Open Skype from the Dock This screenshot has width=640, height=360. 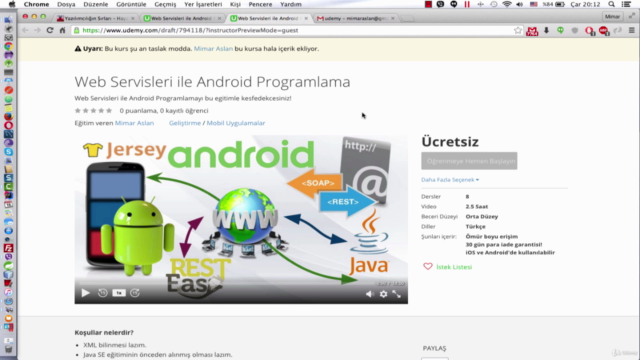[x=8, y=151]
